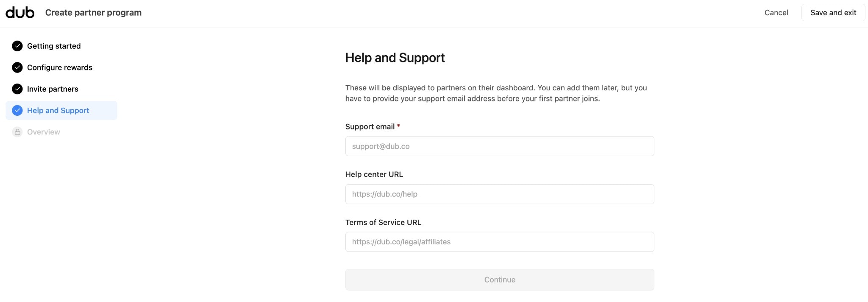Click the Cancel option

point(776,12)
